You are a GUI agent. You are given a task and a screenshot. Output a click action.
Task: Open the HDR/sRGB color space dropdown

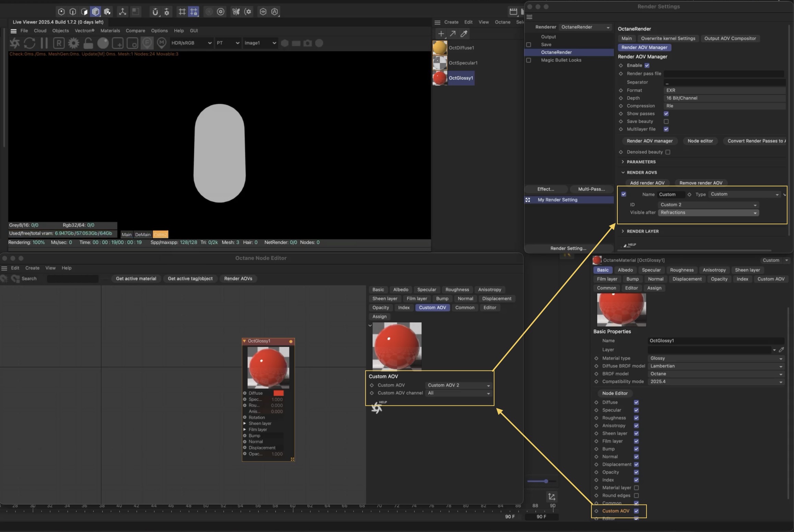(x=191, y=43)
